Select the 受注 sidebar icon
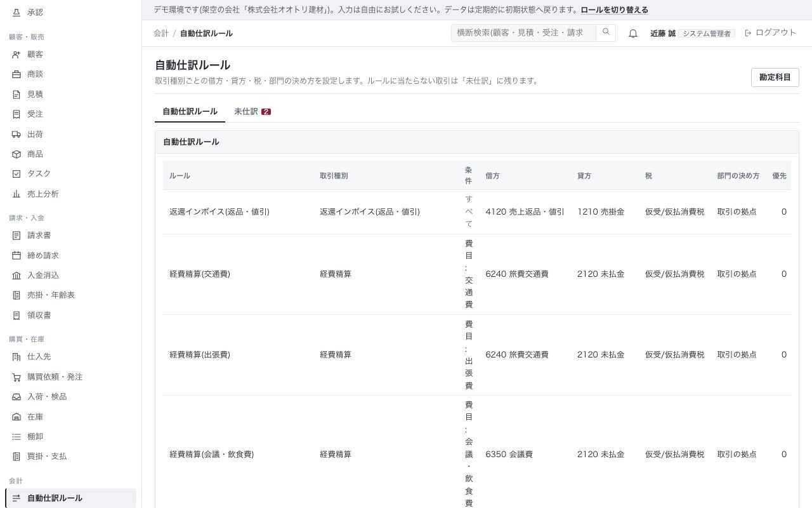Screen dimensions: 812x508 (x=16, y=114)
